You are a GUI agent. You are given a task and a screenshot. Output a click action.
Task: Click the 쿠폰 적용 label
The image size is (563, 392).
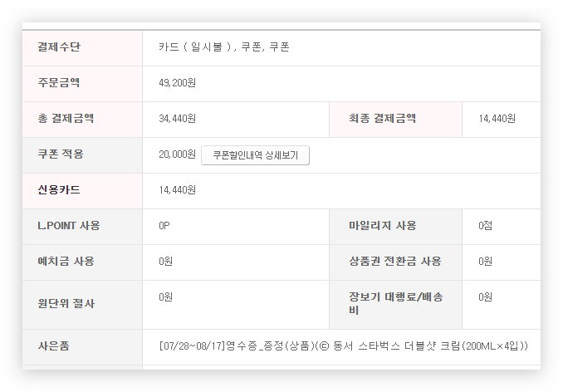coord(61,154)
